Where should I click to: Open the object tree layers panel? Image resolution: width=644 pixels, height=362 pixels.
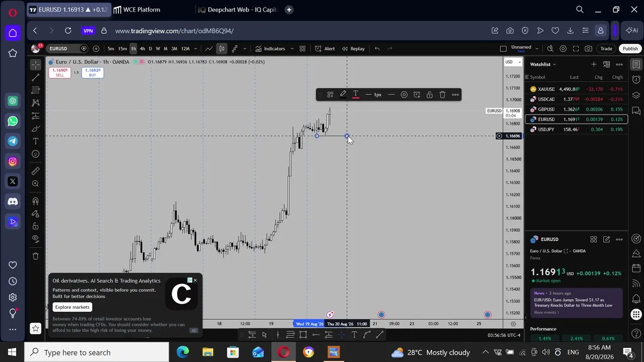(636, 96)
